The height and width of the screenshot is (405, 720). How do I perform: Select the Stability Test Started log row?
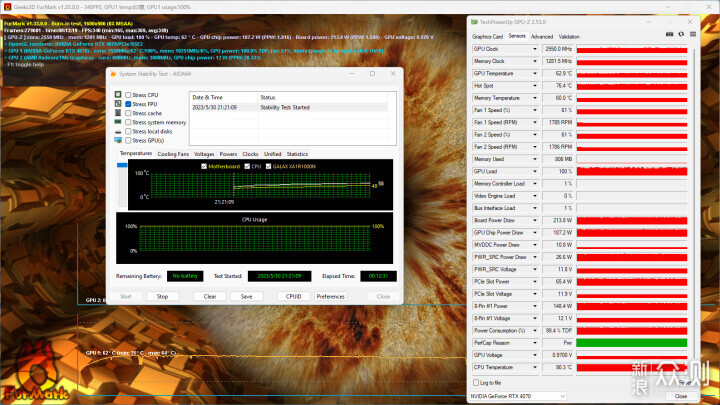pyautogui.click(x=289, y=107)
